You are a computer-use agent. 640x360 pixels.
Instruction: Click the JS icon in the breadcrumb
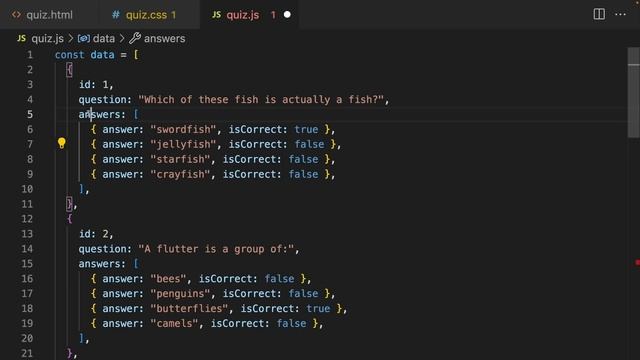pos(22,38)
